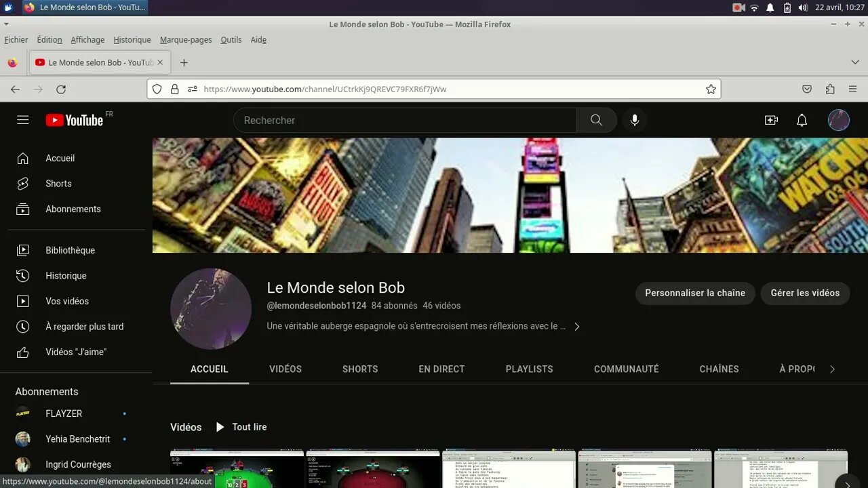List all tabs with the dropdown chevron
Viewport: 868px width, 488px height.
(x=854, y=62)
